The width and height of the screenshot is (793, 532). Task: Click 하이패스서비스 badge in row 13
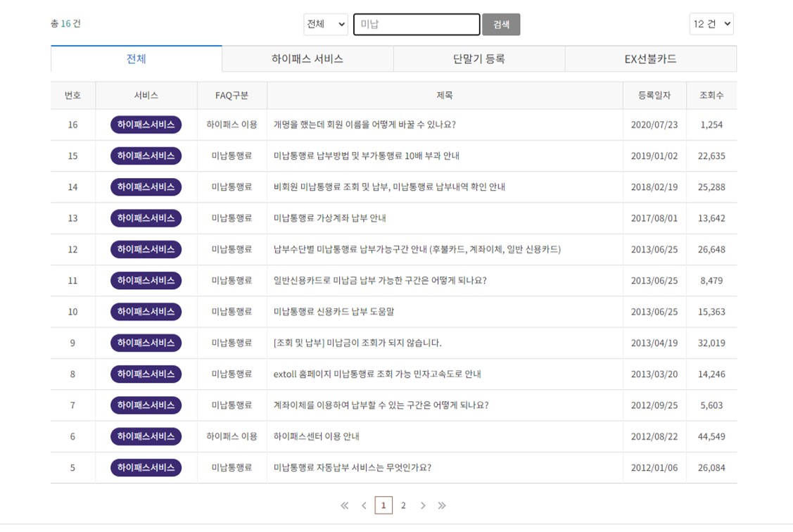pyautogui.click(x=146, y=218)
